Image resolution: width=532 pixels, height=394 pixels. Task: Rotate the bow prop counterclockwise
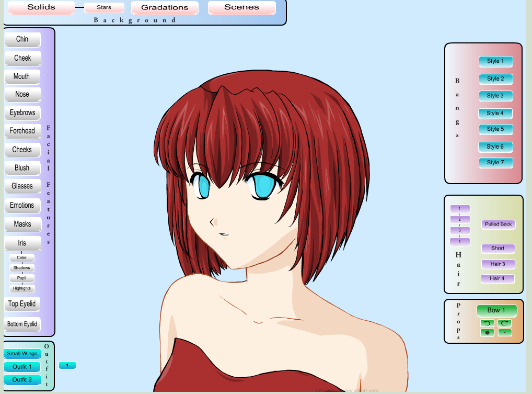pyautogui.click(x=487, y=323)
